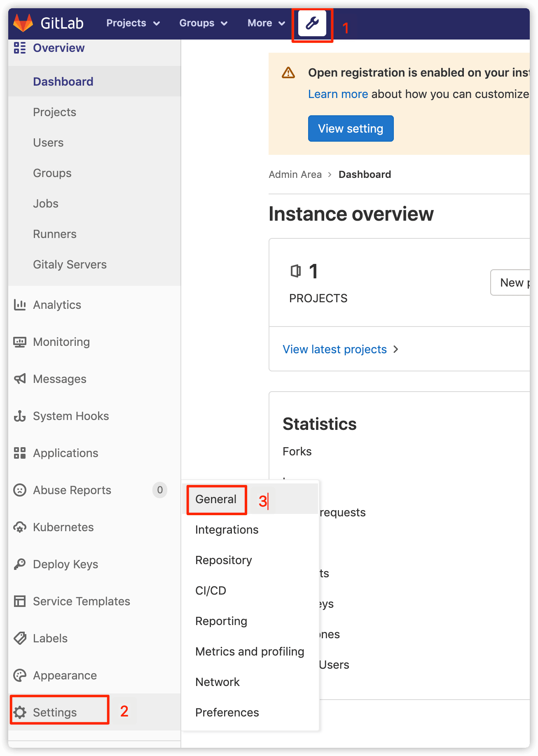This screenshot has width=538, height=756.
Task: Click the Service Templates layout icon
Action: pos(20,601)
